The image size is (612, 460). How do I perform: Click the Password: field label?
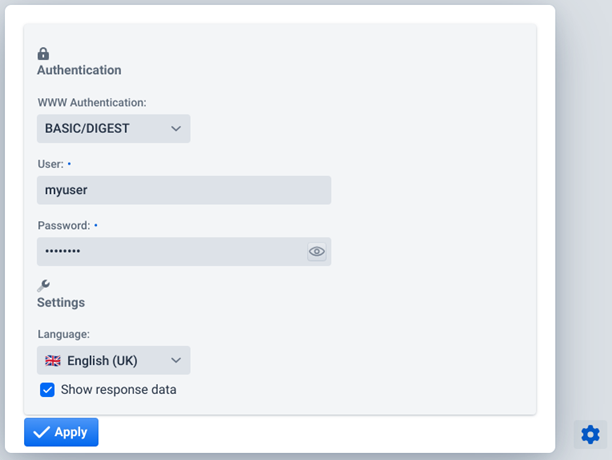[64, 226]
